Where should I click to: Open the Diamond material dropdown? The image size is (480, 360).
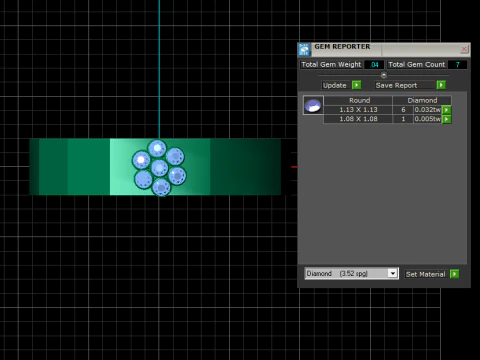(393, 273)
